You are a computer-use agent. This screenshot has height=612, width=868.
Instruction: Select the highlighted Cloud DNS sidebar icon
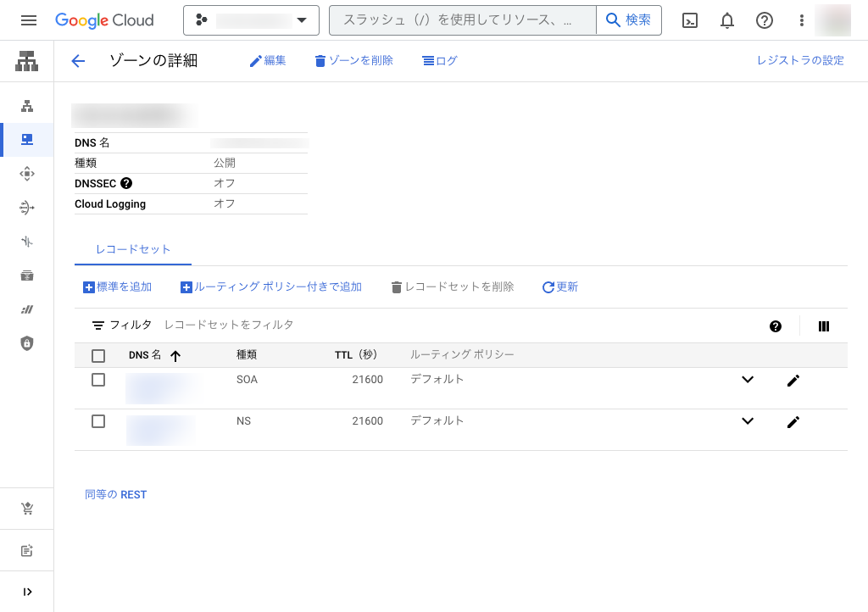[x=26, y=139]
